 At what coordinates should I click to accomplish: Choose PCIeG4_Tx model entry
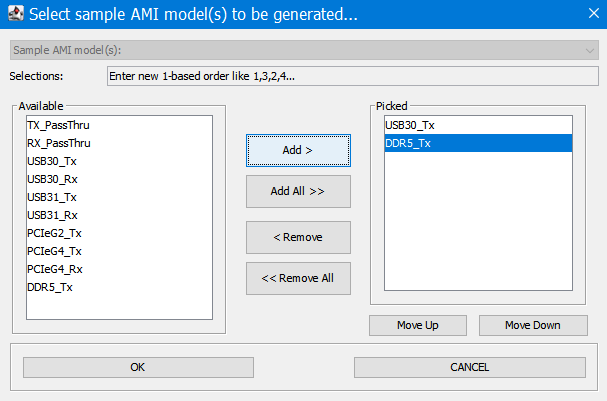click(x=54, y=251)
